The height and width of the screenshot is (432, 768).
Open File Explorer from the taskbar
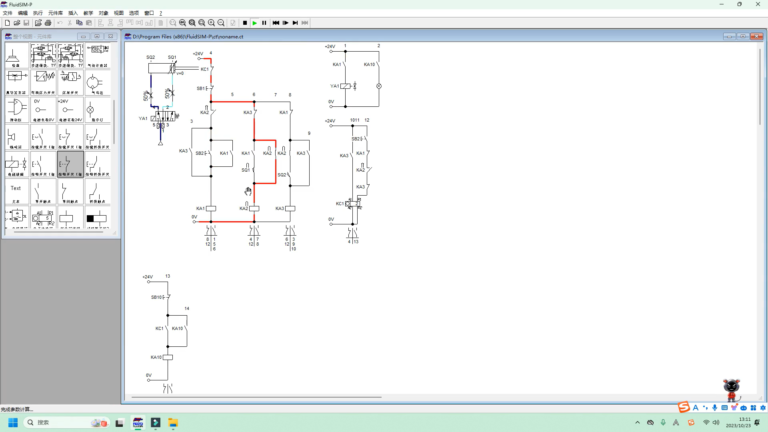(173, 423)
